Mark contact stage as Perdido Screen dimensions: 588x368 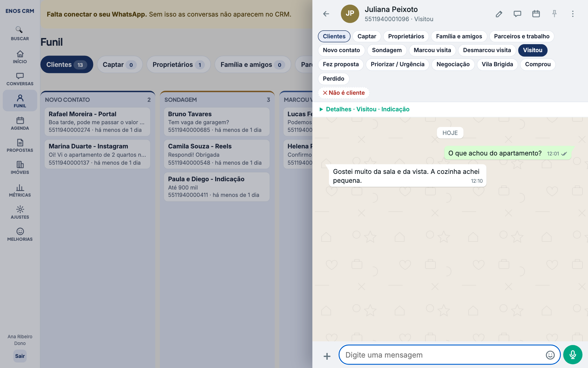(334, 79)
